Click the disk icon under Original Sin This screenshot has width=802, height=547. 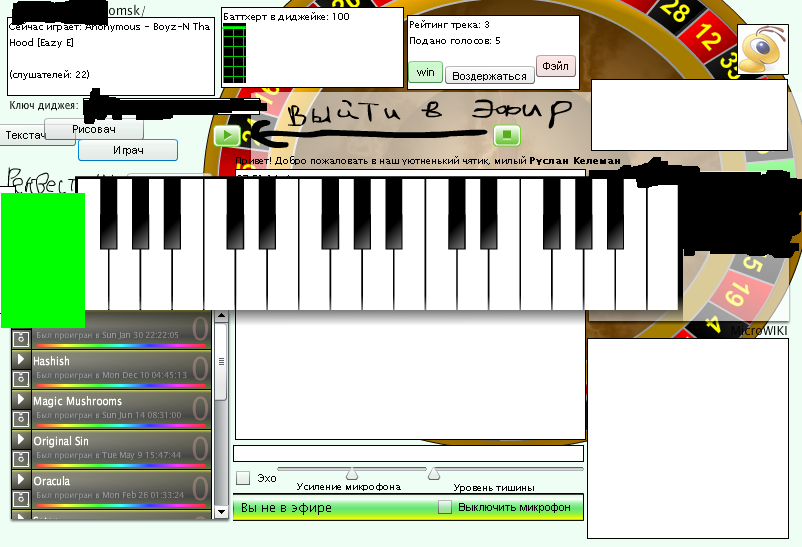[x=21, y=458]
